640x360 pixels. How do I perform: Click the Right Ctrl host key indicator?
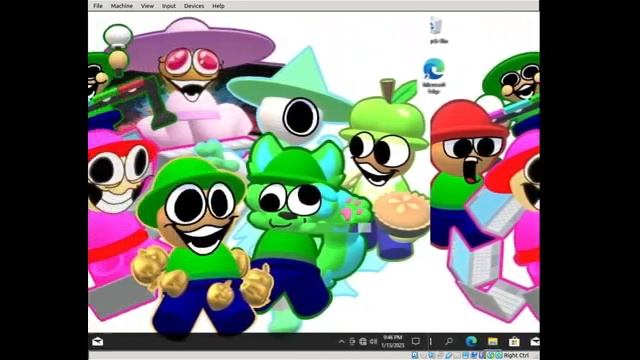tap(516, 356)
